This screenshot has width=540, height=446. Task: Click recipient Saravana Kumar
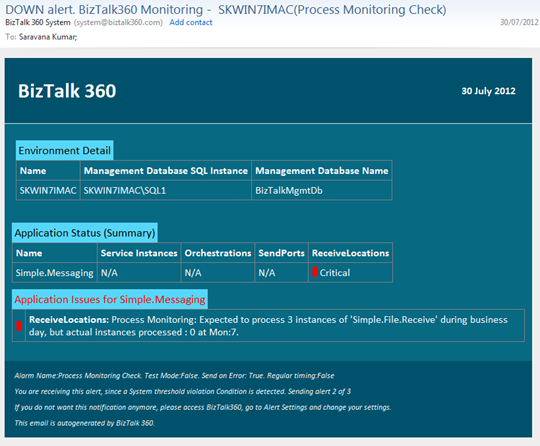pyautogui.click(x=48, y=37)
